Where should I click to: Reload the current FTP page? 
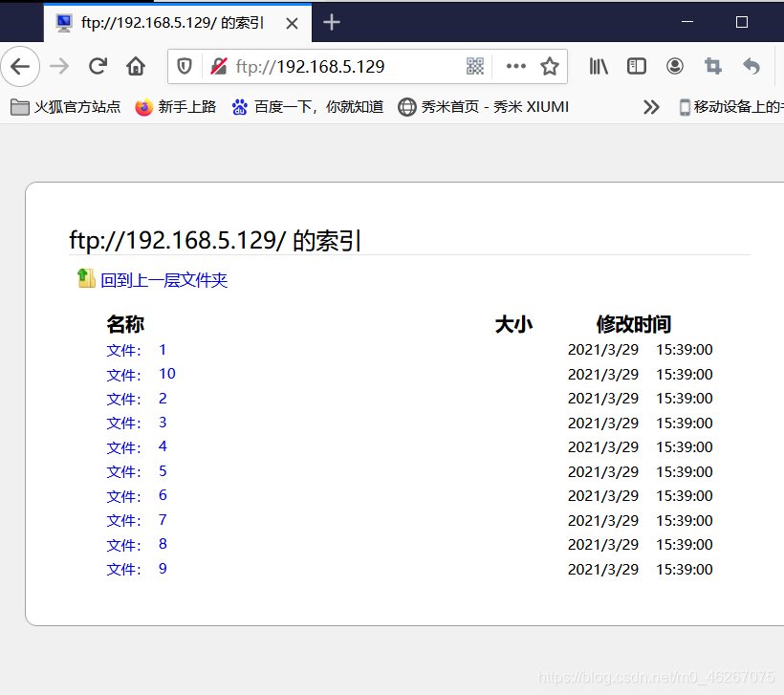pyautogui.click(x=98, y=66)
